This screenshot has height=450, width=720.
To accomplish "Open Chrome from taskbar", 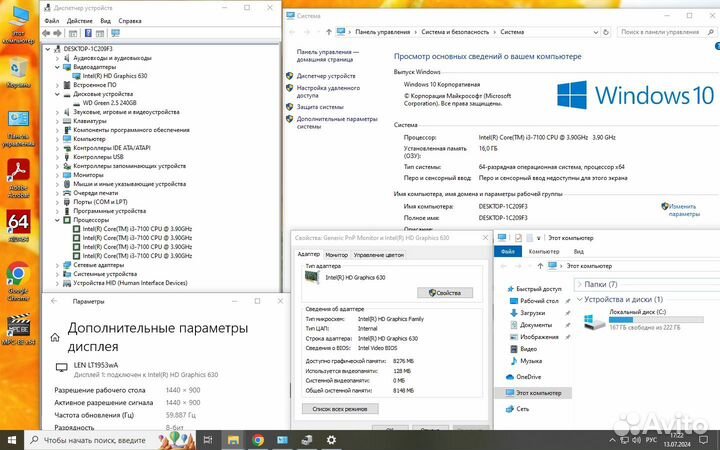I will point(258,440).
